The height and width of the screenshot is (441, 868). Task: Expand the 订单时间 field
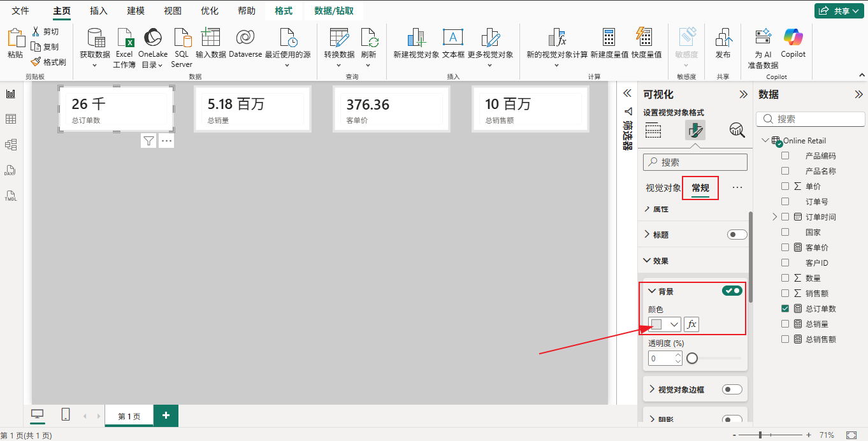point(775,217)
